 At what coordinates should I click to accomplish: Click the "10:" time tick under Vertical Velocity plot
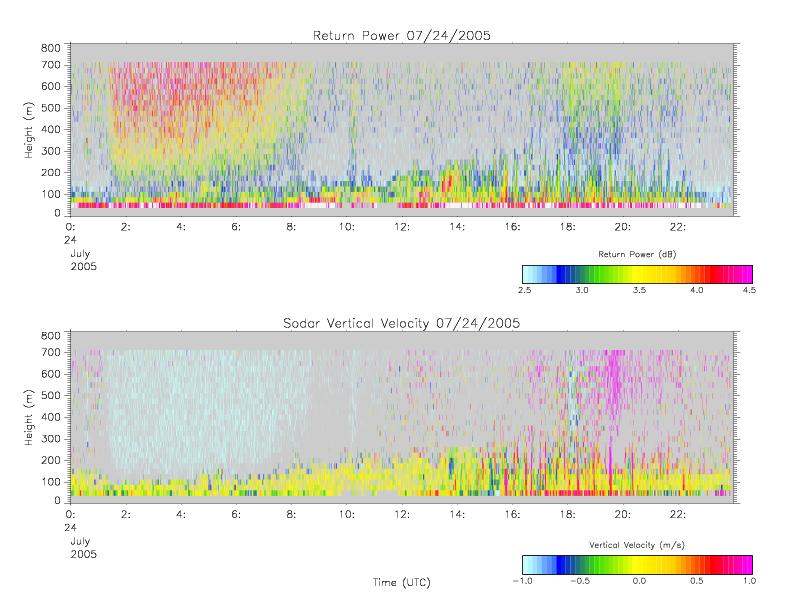347,515
